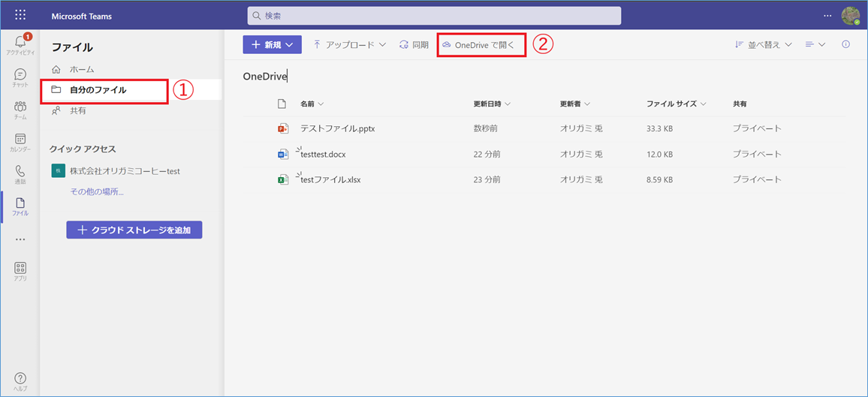Click the OneDrive breadcrumb heading
This screenshot has width=868, height=397.
point(264,77)
